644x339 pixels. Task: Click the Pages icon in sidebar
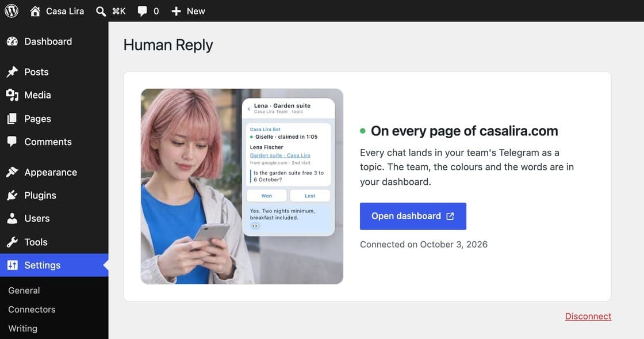[12, 119]
